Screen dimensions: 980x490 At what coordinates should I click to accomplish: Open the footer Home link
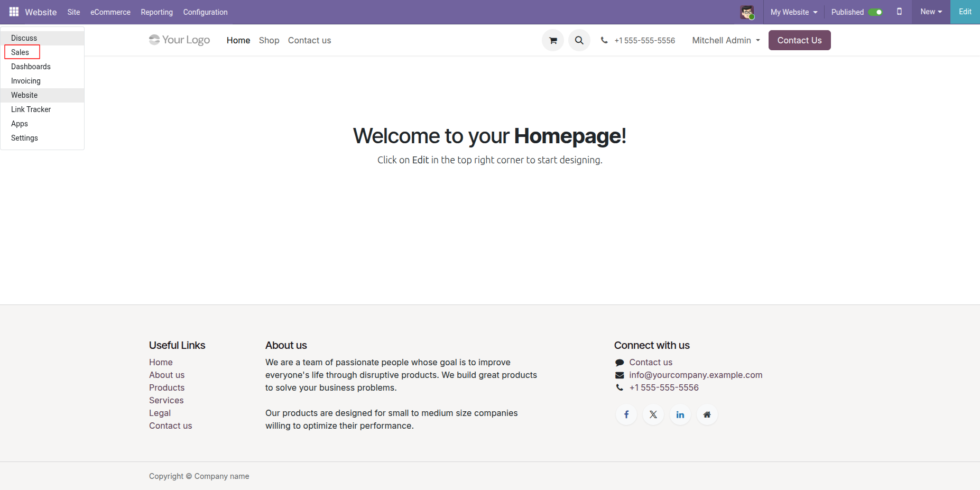pyautogui.click(x=161, y=362)
